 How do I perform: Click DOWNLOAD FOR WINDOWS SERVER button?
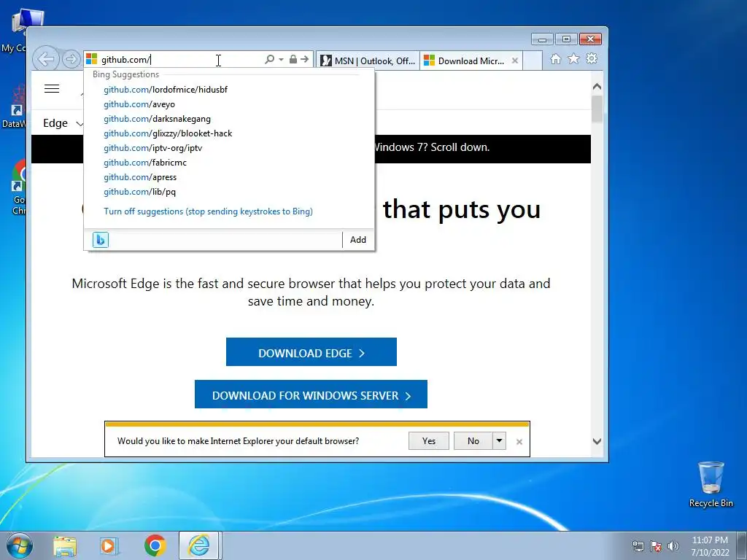pyautogui.click(x=311, y=394)
